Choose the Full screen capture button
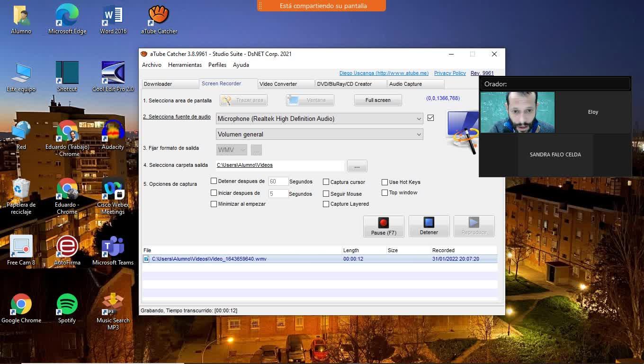 click(x=378, y=100)
